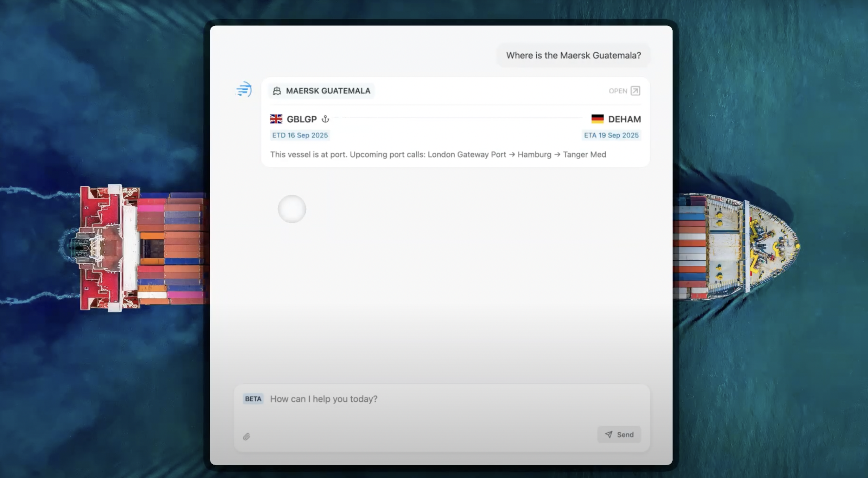Screen dimensions: 868x478
Task: Click the blue assistant avatar logo
Action: 244,89
